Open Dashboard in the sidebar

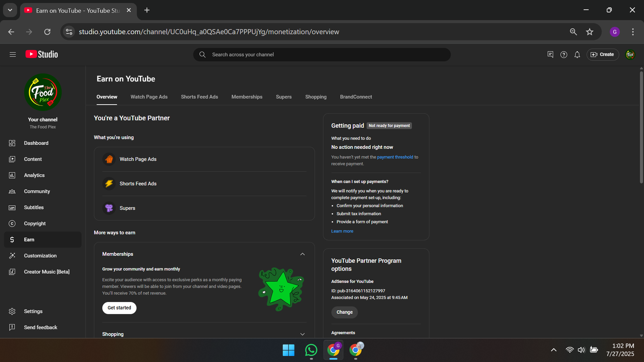pos(43,143)
